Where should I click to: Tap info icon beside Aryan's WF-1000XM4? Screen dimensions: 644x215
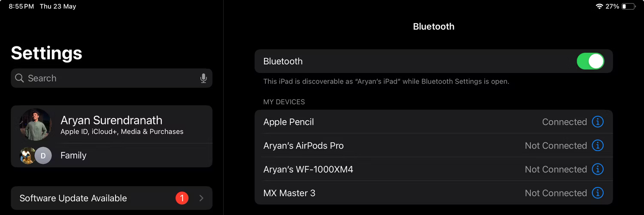[597, 170]
